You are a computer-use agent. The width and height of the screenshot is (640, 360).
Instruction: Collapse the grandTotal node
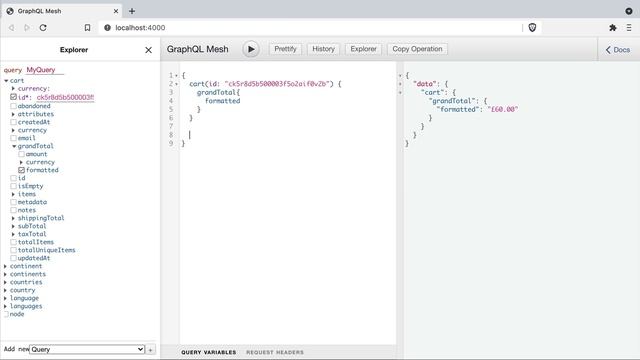14,146
